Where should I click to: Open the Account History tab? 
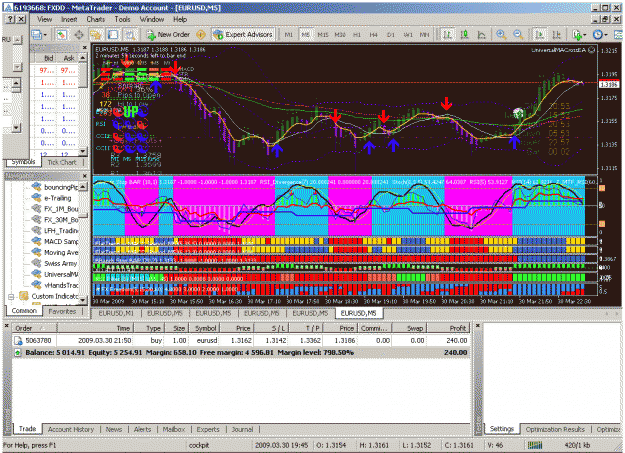[x=71, y=429]
